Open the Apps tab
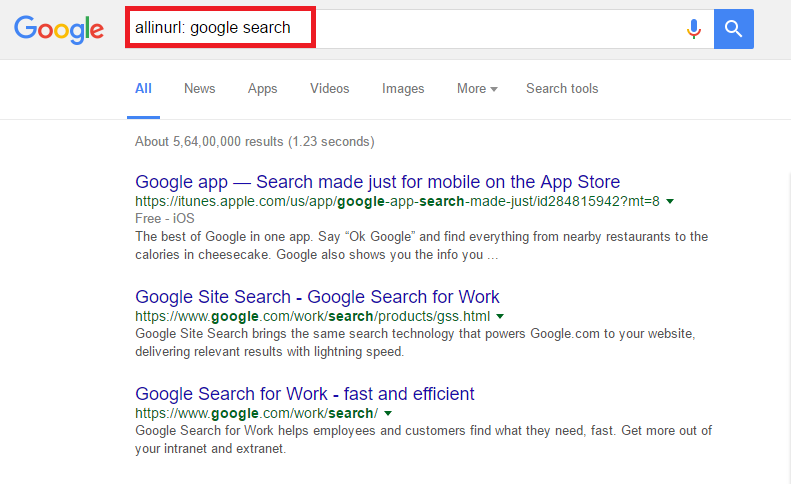 pos(262,89)
